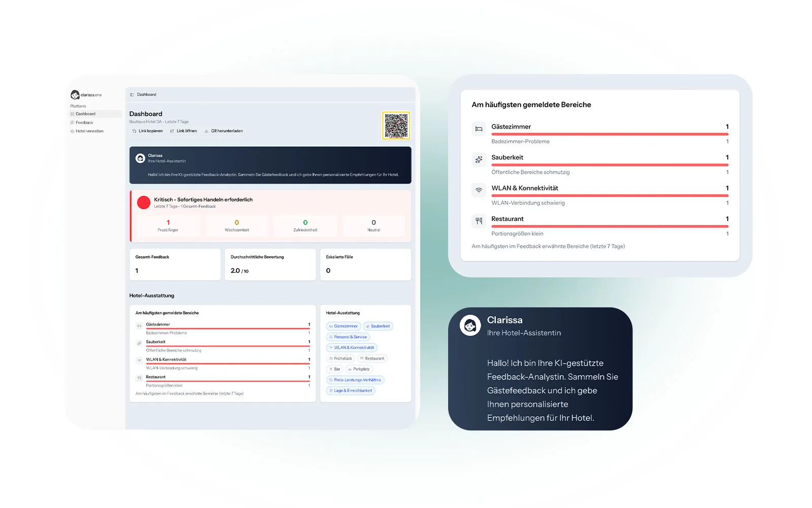Enable the Bar amenity tag
The height and width of the screenshot is (508, 812).
pyautogui.click(x=334, y=369)
